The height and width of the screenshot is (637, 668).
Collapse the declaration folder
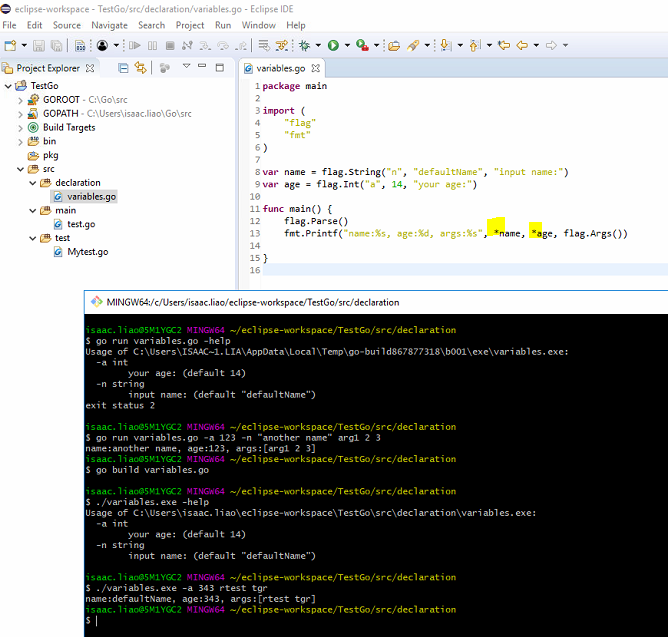click(x=34, y=183)
